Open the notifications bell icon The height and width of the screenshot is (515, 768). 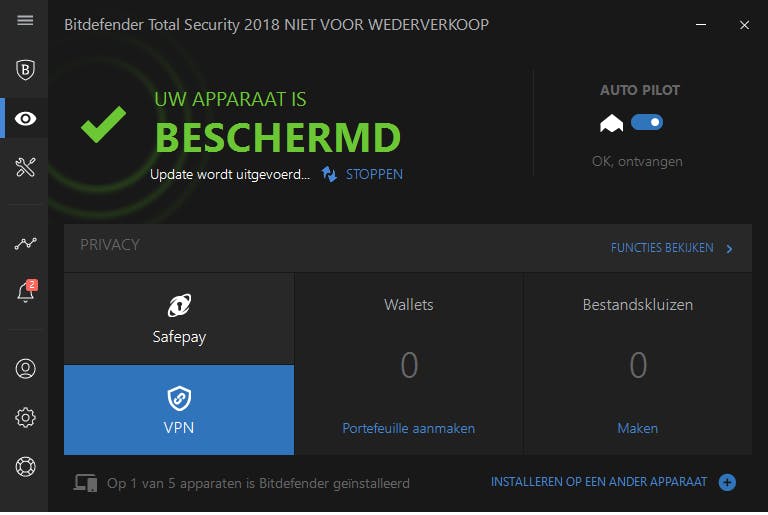tap(25, 292)
